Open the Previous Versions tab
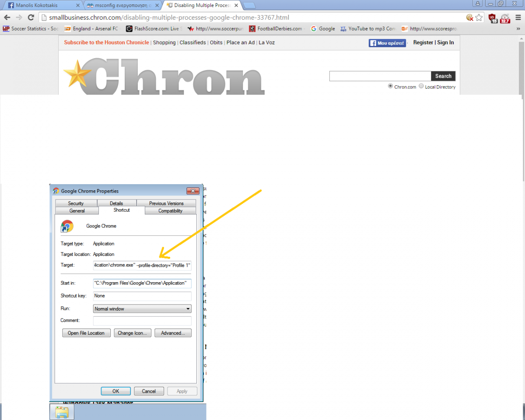This screenshot has width=525, height=420. (166, 203)
